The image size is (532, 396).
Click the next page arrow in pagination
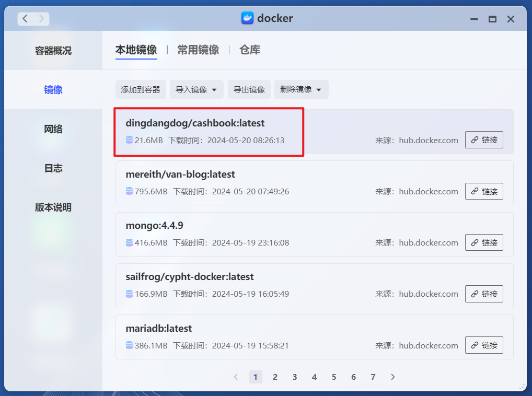pos(393,377)
